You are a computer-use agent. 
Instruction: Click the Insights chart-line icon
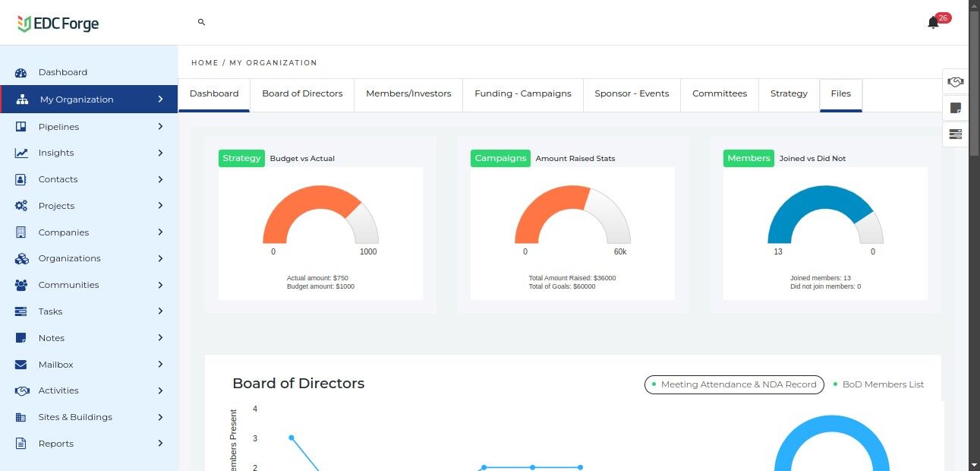(22, 153)
